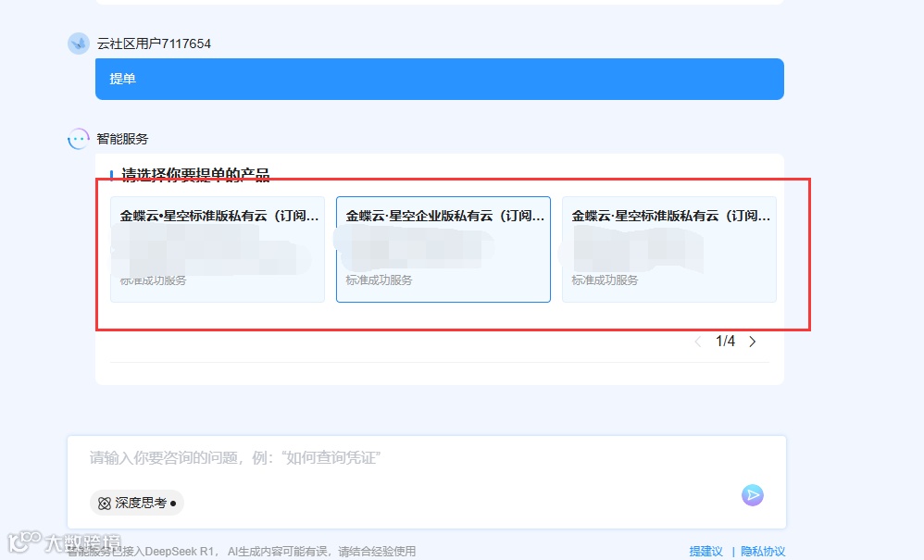The height and width of the screenshot is (560, 924).
Task: Click the 智能服务 bot avatar icon
Action: (79, 139)
